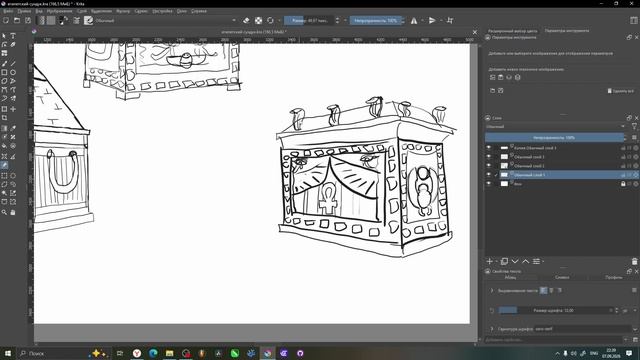The width and height of the screenshot is (640, 360).
Task: Move the layer up
Action: (526, 261)
